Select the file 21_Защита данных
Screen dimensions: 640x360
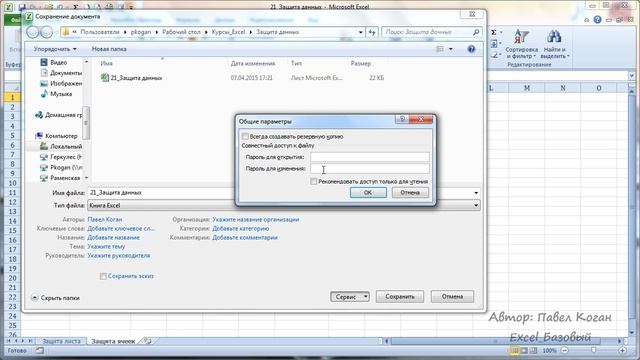(136, 78)
